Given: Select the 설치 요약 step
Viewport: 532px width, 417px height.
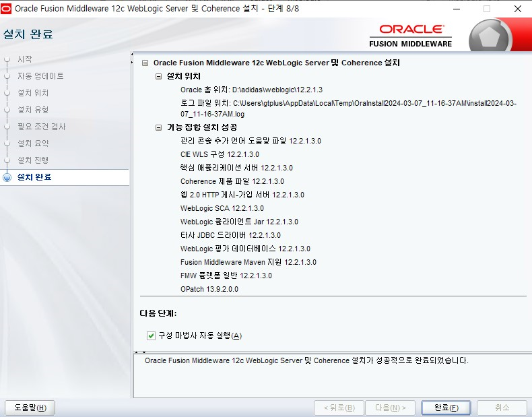Looking at the screenshot, I should tap(33, 143).
